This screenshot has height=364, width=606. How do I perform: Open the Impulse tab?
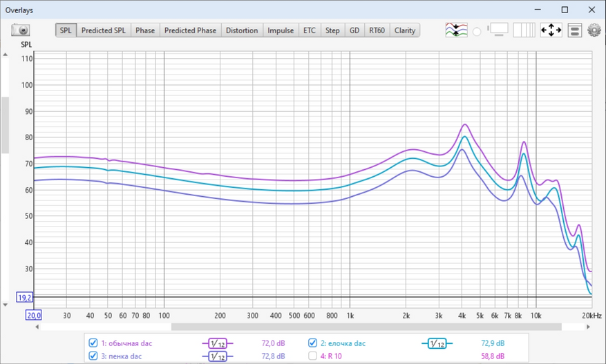point(281,30)
